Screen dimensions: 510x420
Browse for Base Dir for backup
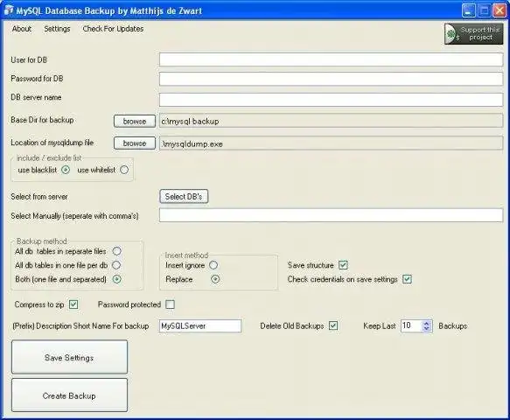(135, 121)
